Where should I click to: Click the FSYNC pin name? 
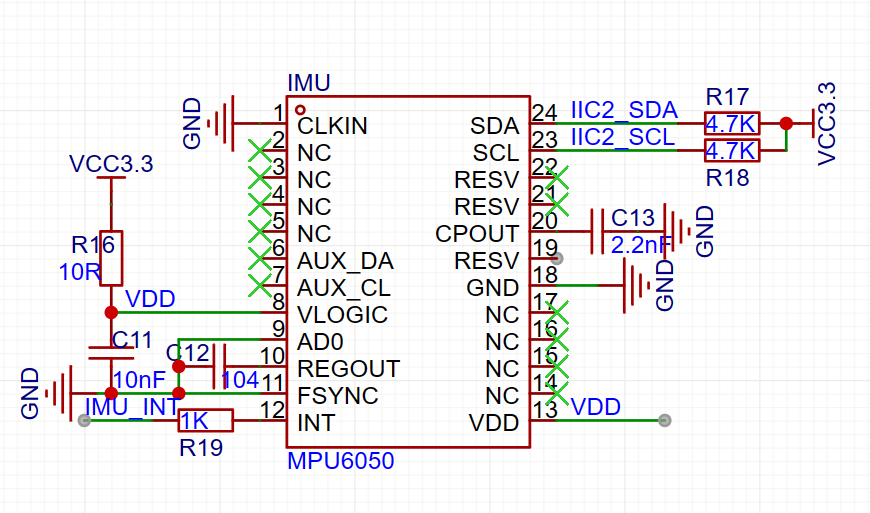tap(338, 397)
